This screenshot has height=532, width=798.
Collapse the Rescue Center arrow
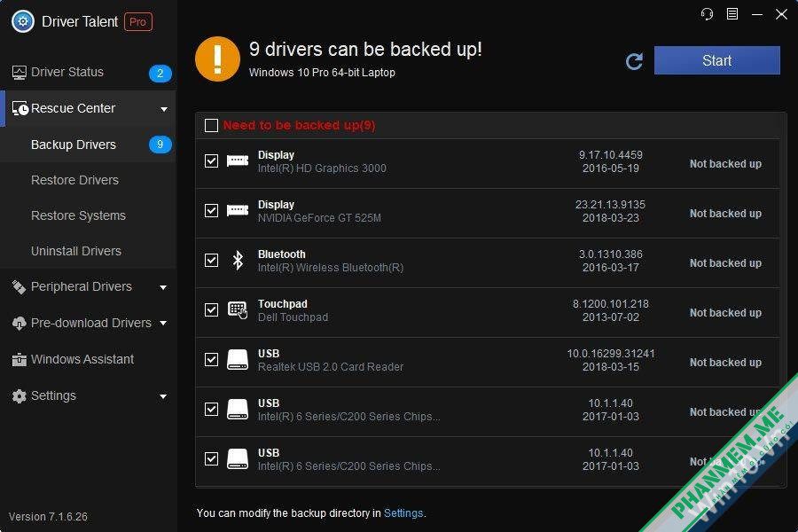coord(164,109)
